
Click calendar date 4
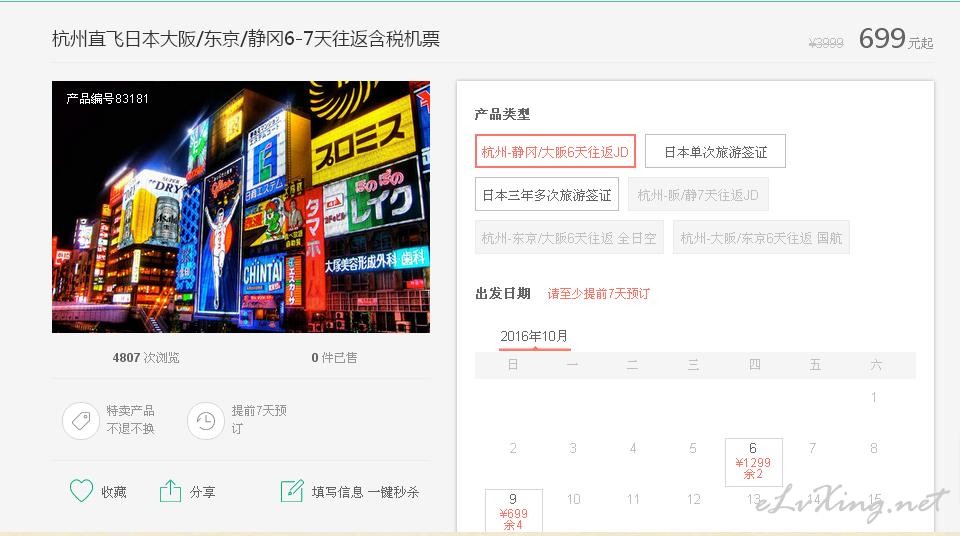(633, 448)
